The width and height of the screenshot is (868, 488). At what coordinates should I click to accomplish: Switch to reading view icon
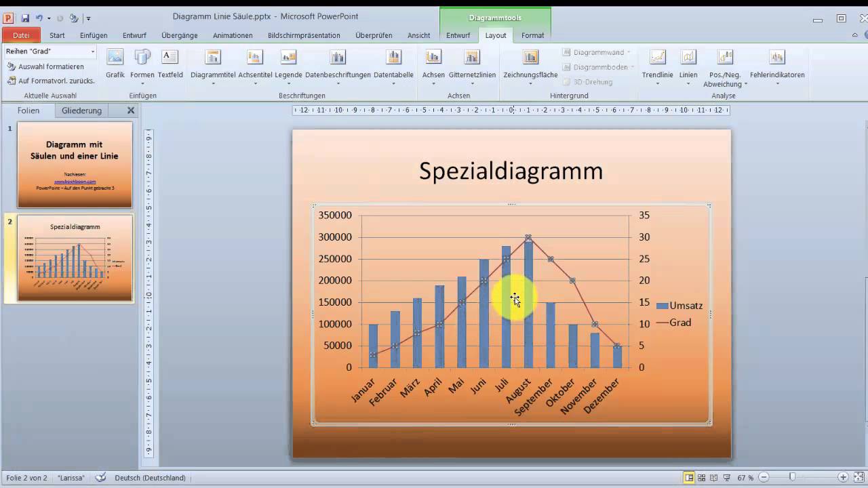click(714, 477)
